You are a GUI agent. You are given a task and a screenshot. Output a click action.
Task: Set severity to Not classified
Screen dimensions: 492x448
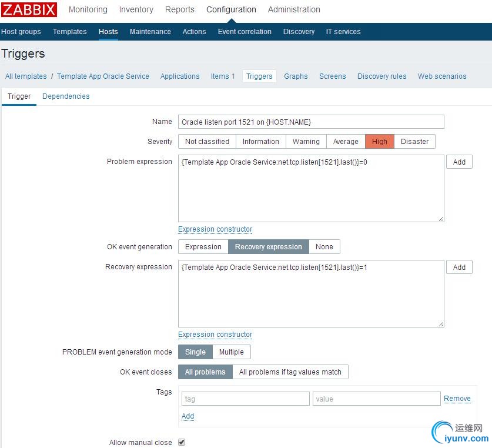click(x=207, y=142)
